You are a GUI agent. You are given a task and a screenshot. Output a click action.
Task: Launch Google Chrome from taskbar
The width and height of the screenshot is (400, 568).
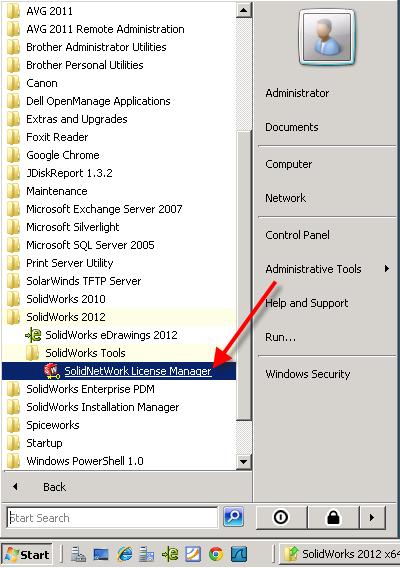coord(216,554)
